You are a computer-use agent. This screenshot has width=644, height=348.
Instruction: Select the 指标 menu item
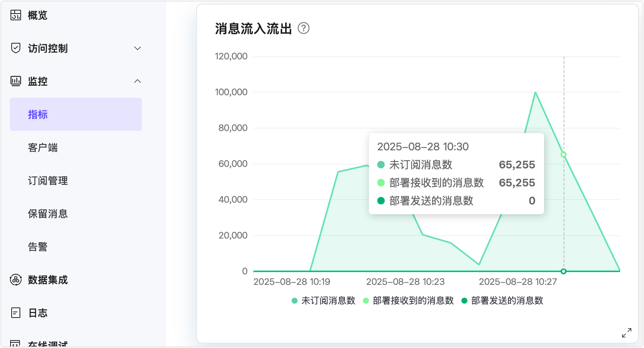click(76, 114)
